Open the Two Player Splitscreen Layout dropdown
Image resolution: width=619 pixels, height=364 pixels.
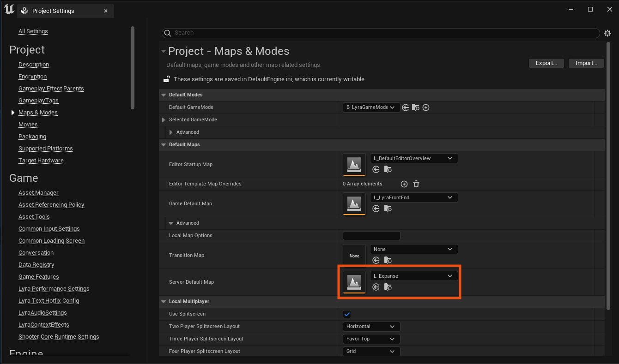tap(371, 327)
